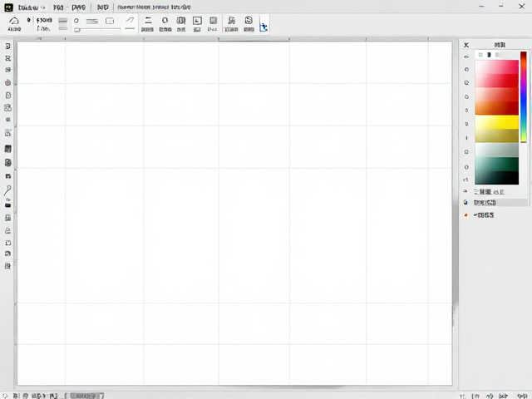This screenshot has height=399, width=532.
Task: Choose the orange band in the color palette
Action: [497, 108]
